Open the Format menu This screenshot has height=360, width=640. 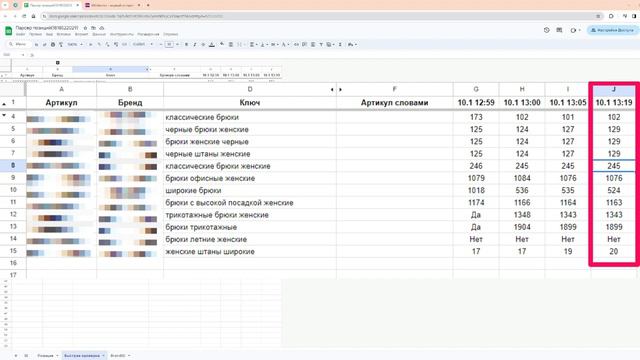click(x=82, y=34)
